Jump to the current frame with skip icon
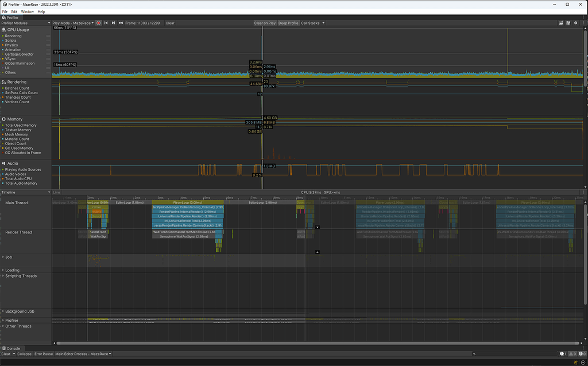 [120, 23]
